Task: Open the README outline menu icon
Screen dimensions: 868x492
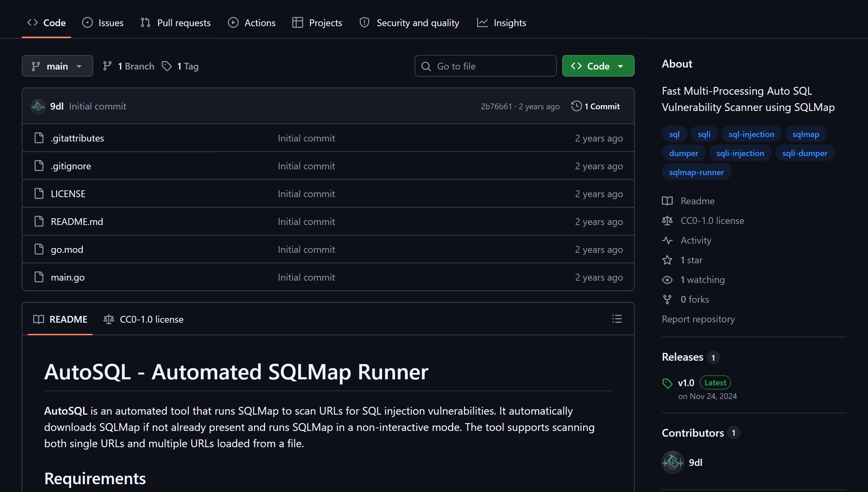Action: click(617, 319)
